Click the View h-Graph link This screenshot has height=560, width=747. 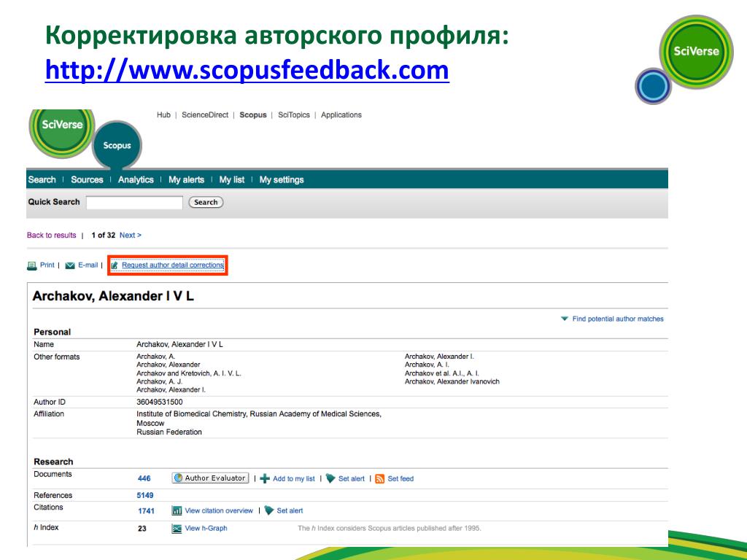point(206,528)
